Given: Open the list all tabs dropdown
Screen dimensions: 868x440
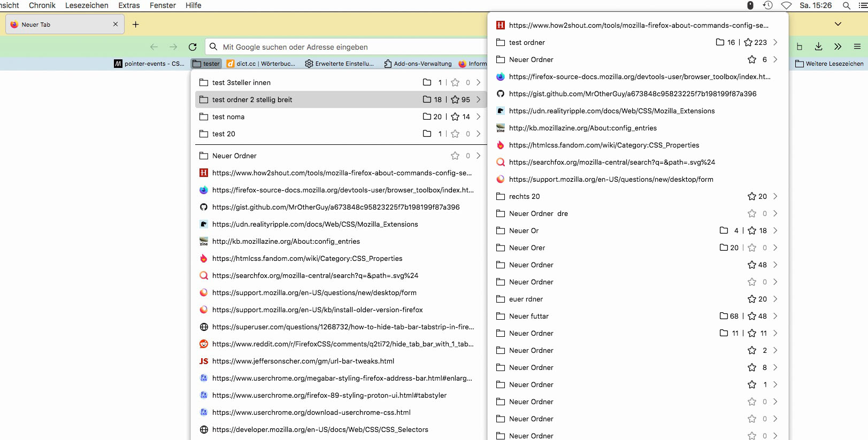Looking at the screenshot, I should point(838,24).
